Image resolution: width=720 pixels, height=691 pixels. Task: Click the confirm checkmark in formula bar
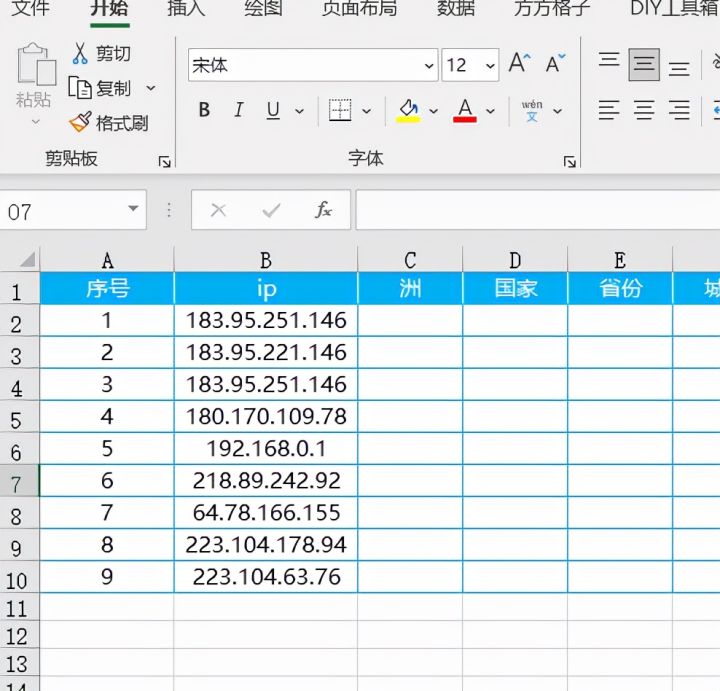(x=271, y=210)
